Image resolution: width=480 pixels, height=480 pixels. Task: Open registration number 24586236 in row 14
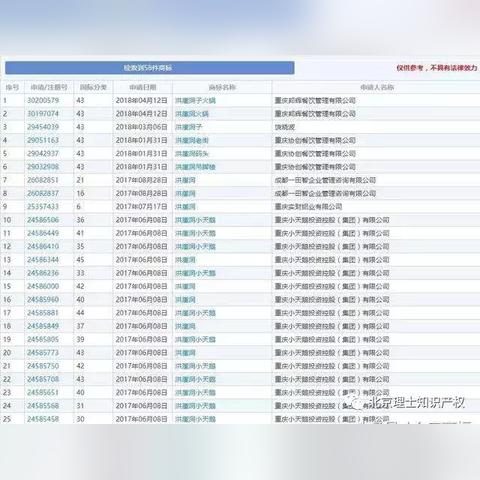(43, 273)
